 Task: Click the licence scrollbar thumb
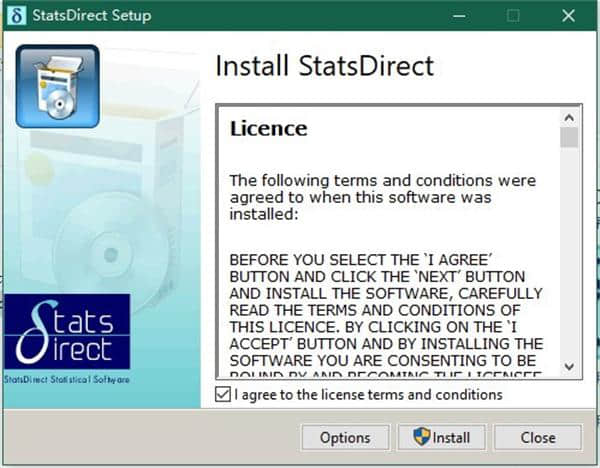coord(569,137)
